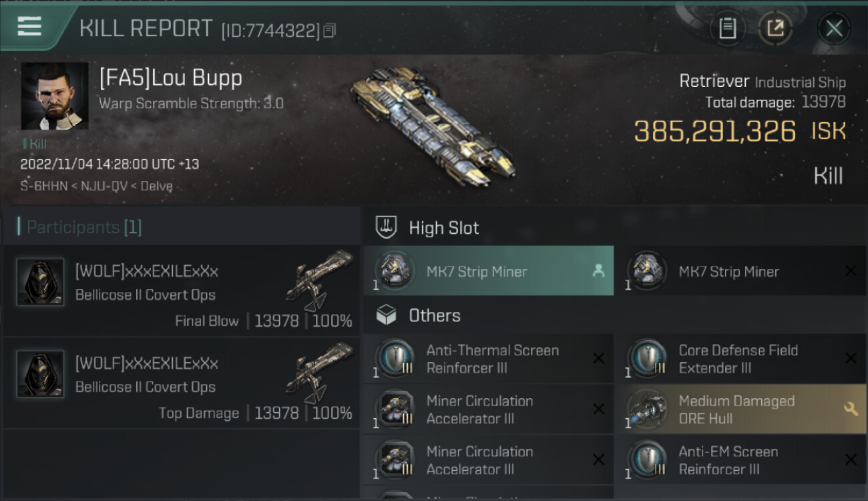Click the share export icon in the header

coord(775,28)
